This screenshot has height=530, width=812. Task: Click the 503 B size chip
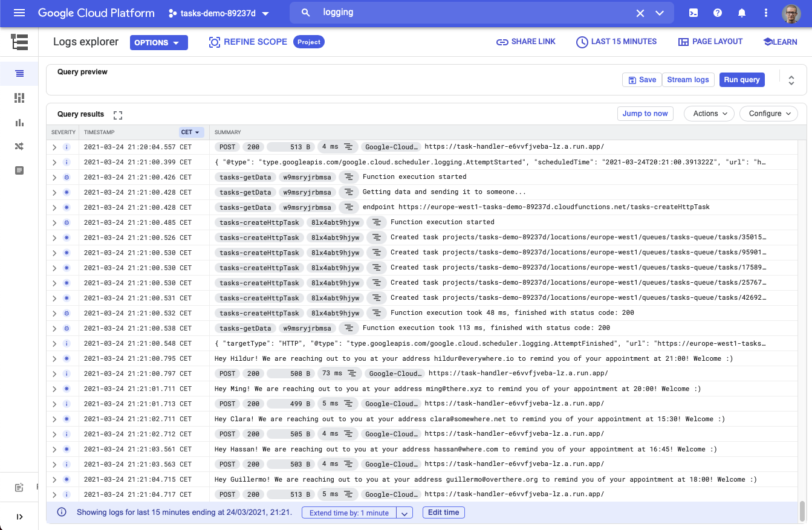291,464
